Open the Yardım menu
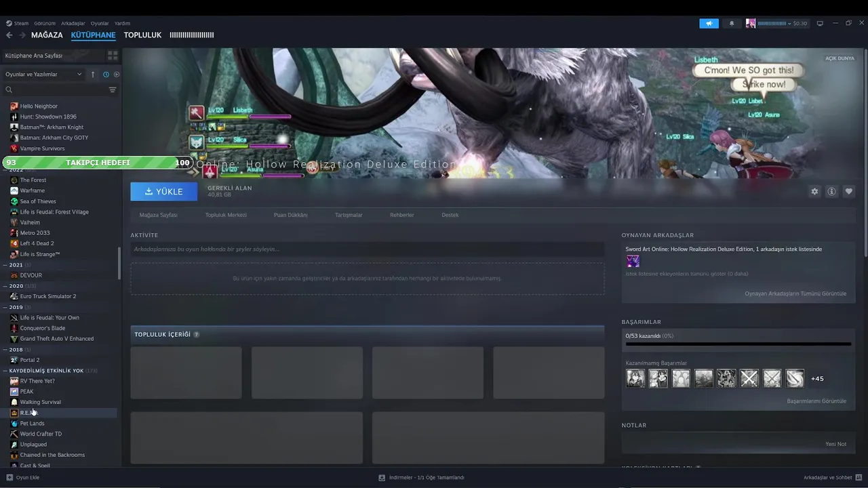The height and width of the screenshot is (488, 868). click(x=122, y=23)
